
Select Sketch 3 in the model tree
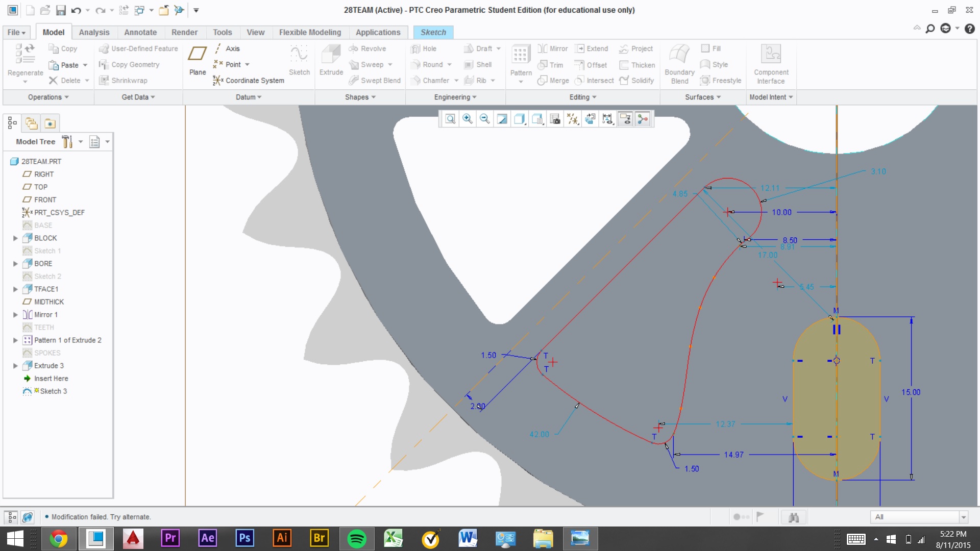tap(53, 391)
